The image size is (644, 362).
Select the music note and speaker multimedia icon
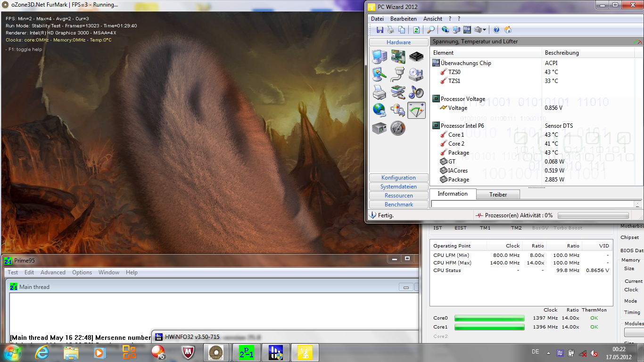416,92
